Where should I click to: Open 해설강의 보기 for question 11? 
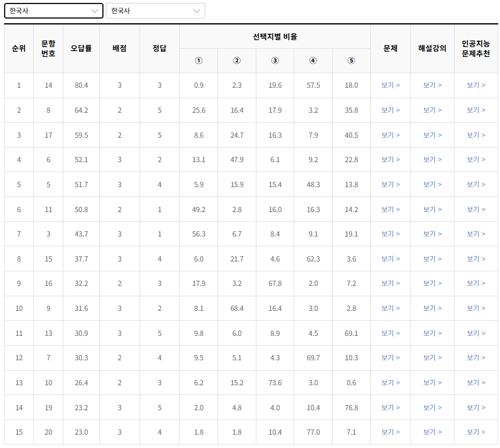(x=433, y=209)
